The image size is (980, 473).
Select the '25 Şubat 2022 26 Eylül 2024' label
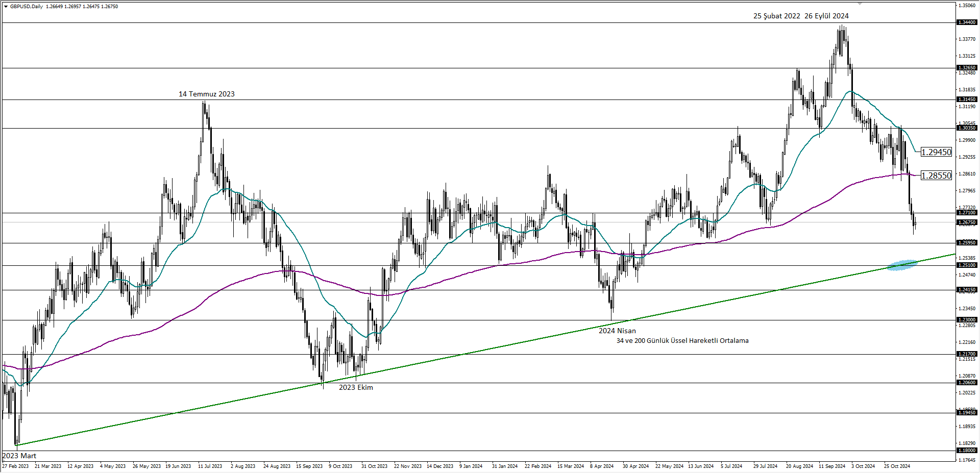[x=801, y=16]
